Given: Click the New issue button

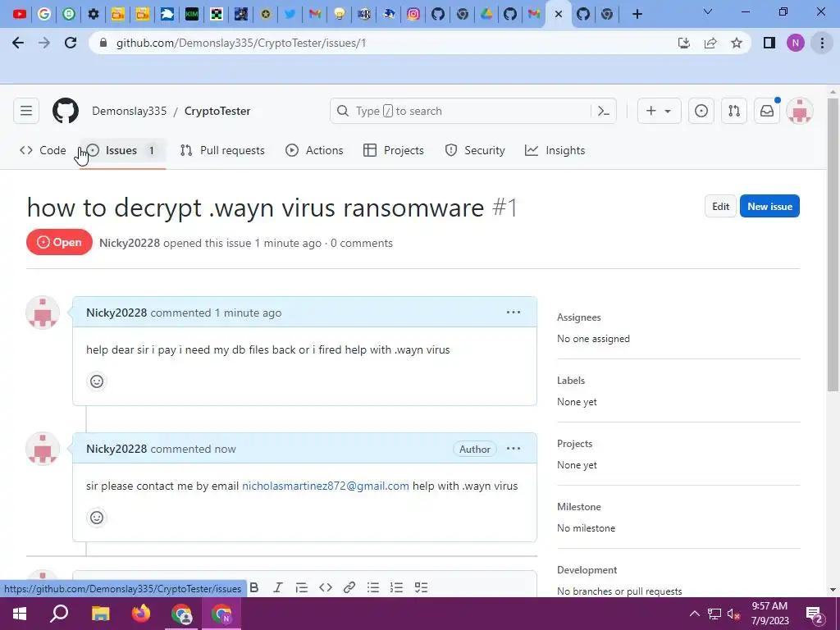Looking at the screenshot, I should tap(769, 206).
